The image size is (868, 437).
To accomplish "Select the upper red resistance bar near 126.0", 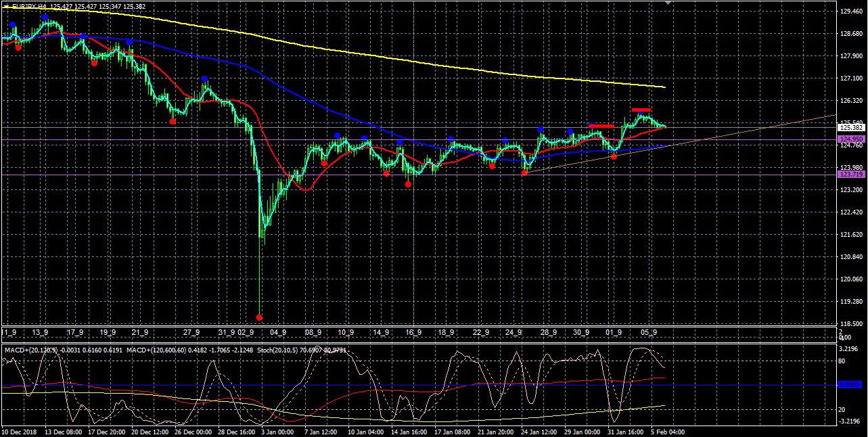I will (x=641, y=110).
